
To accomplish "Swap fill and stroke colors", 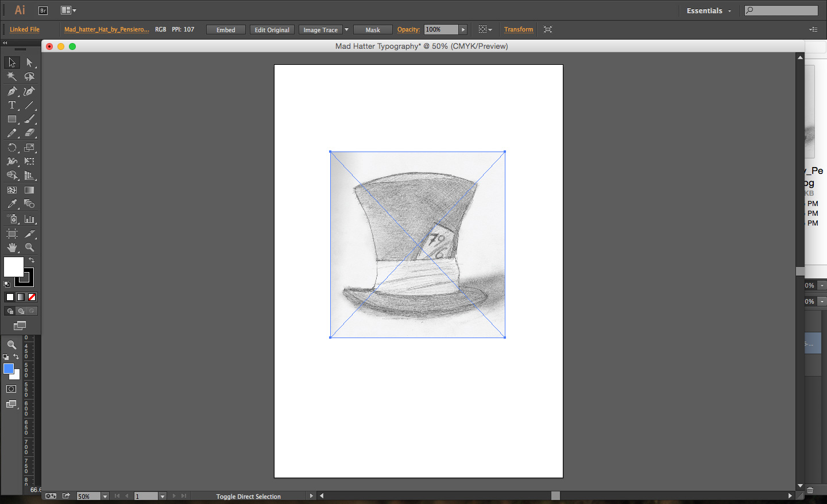I will click(x=32, y=260).
